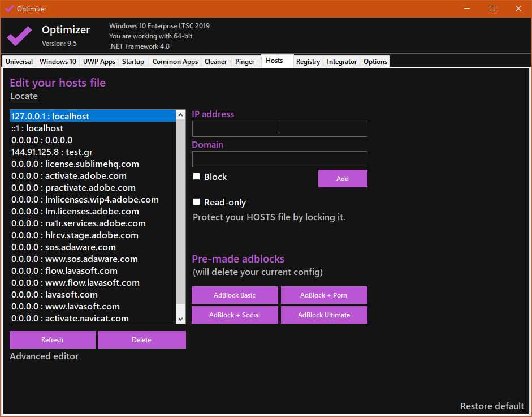The image size is (532, 417).
Task: Apply the AdBlock Basic preset
Action: [235, 295]
